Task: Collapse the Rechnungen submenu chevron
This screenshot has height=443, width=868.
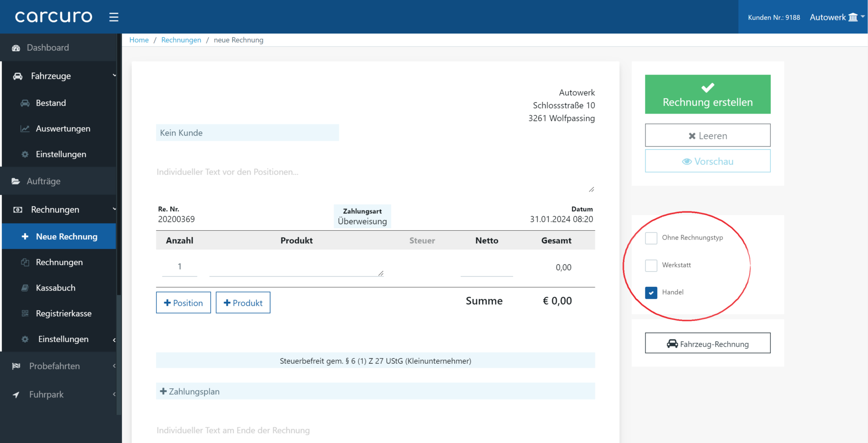Action: (114, 209)
